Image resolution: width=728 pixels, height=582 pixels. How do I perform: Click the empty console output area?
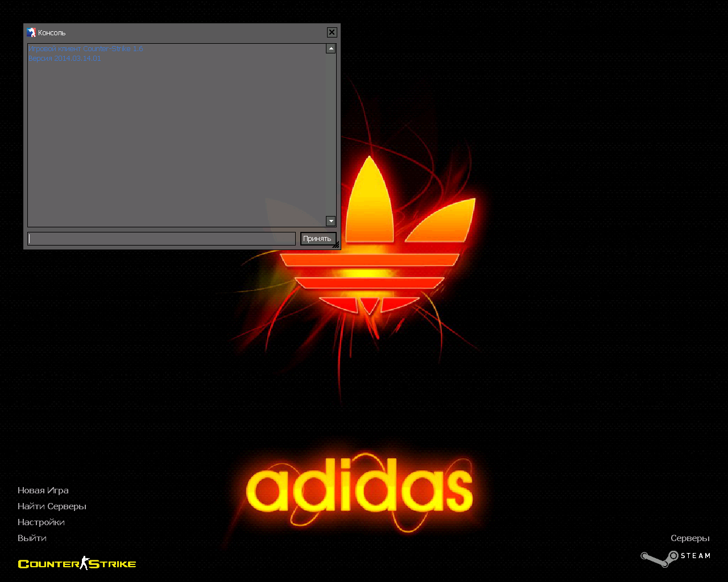click(x=176, y=142)
